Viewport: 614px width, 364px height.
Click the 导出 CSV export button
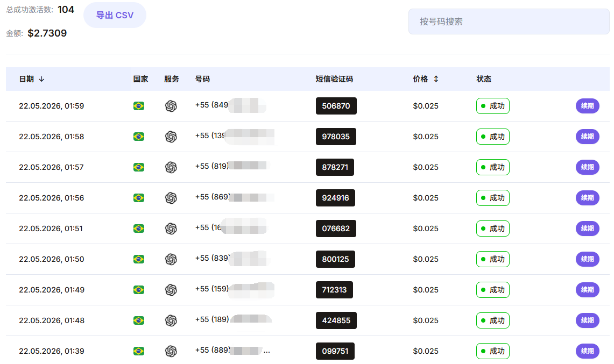click(115, 15)
